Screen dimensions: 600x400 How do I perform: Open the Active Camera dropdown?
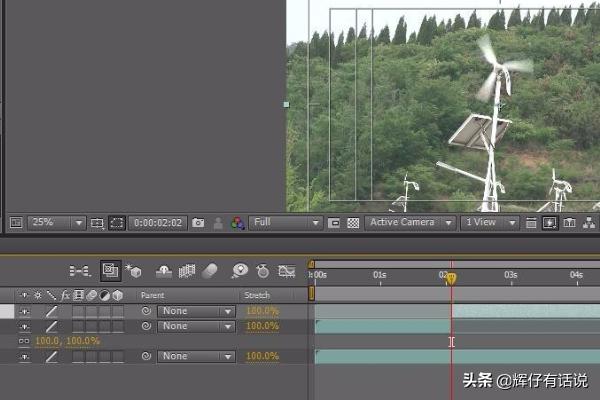pyautogui.click(x=410, y=222)
